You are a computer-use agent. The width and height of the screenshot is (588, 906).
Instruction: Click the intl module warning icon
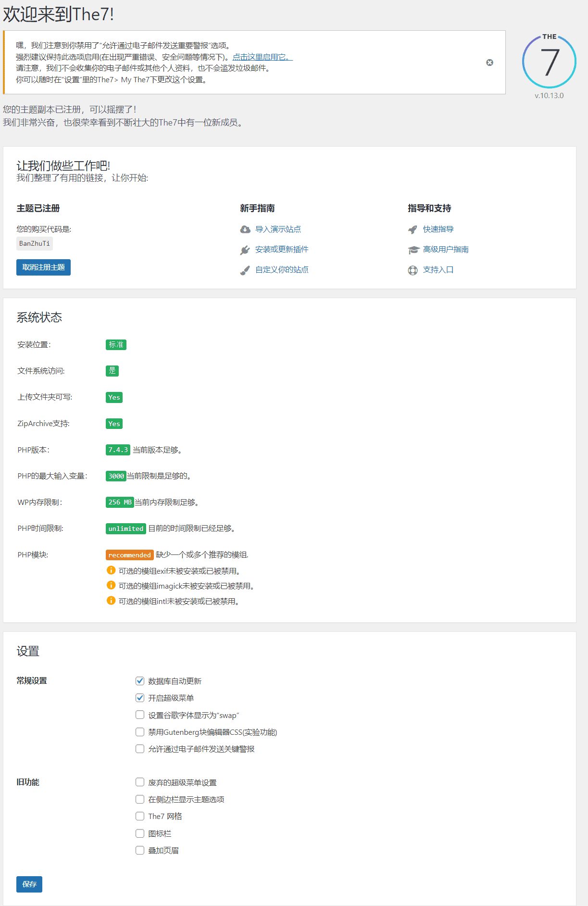111,601
